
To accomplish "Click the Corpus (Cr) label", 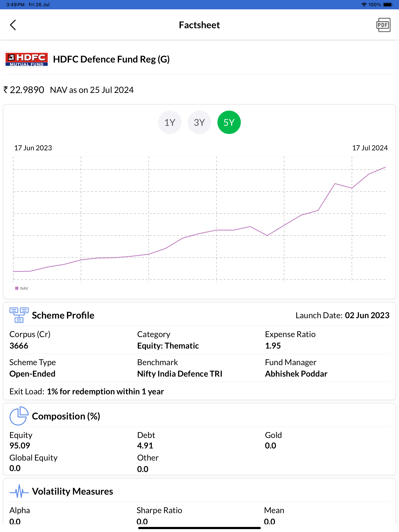I will 30,334.
